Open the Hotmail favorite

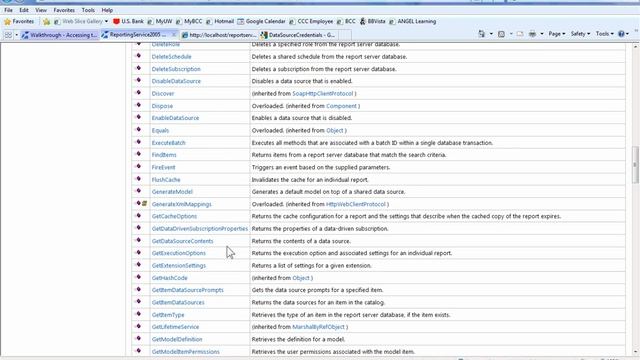click(220, 21)
